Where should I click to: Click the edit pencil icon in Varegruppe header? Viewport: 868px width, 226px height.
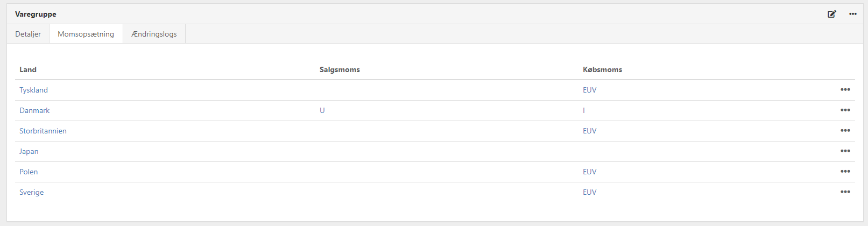pos(832,14)
